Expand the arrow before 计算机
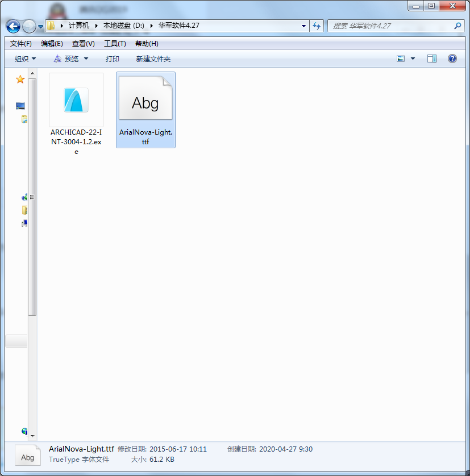Image resolution: width=470 pixels, height=476 pixels. (62, 26)
